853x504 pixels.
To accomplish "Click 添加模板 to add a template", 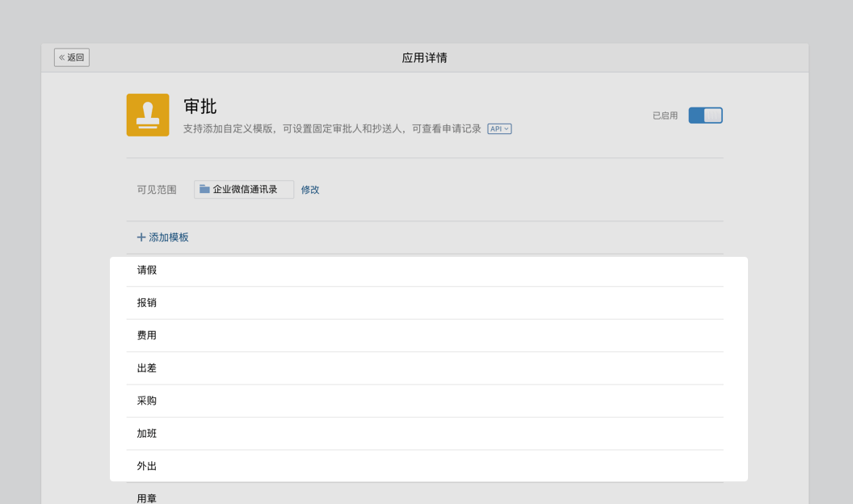I will pos(162,237).
